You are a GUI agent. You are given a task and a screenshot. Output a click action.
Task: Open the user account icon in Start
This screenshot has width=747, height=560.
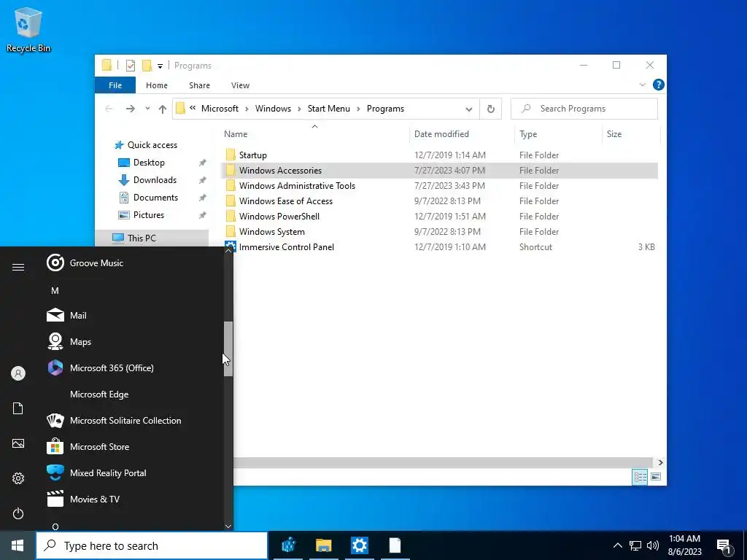(18, 373)
